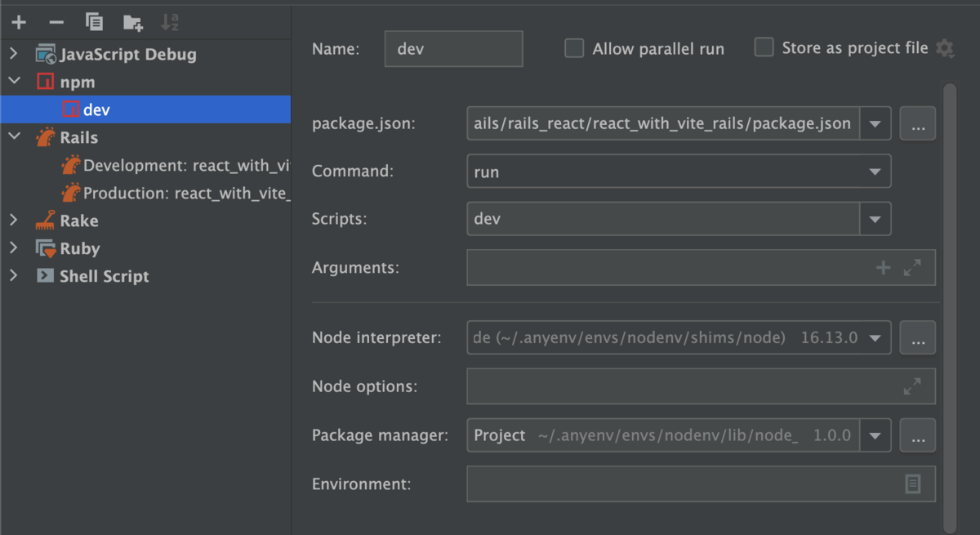The width and height of the screenshot is (980, 535).
Task: Click the Sort Configurations alphabetically icon
Action: pos(171,22)
